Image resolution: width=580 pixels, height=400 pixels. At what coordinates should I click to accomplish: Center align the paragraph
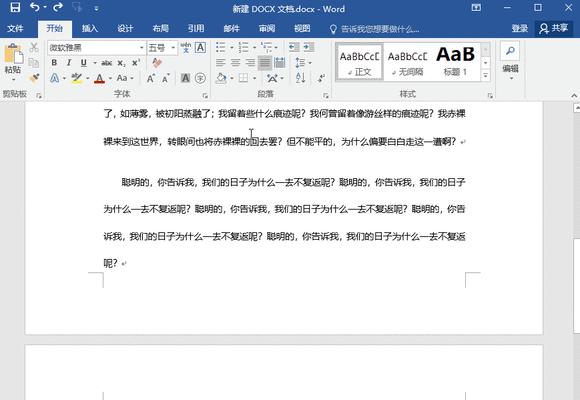tap(235, 63)
